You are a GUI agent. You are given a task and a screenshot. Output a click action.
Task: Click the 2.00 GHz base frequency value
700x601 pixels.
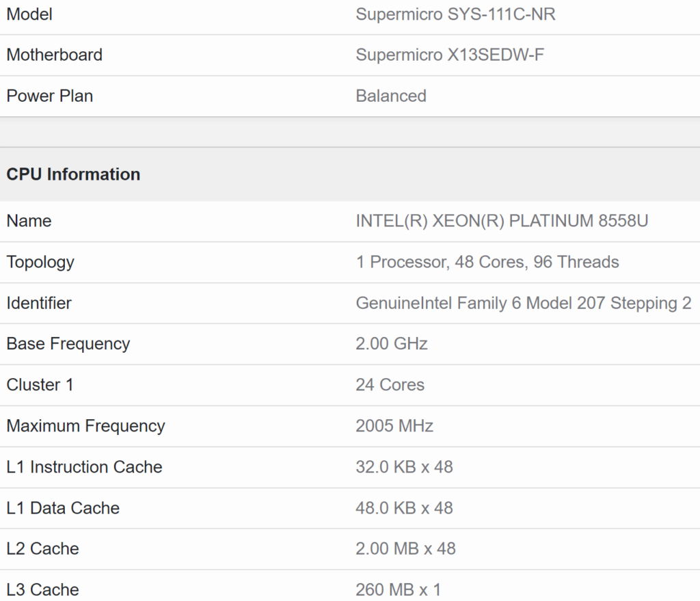click(392, 344)
